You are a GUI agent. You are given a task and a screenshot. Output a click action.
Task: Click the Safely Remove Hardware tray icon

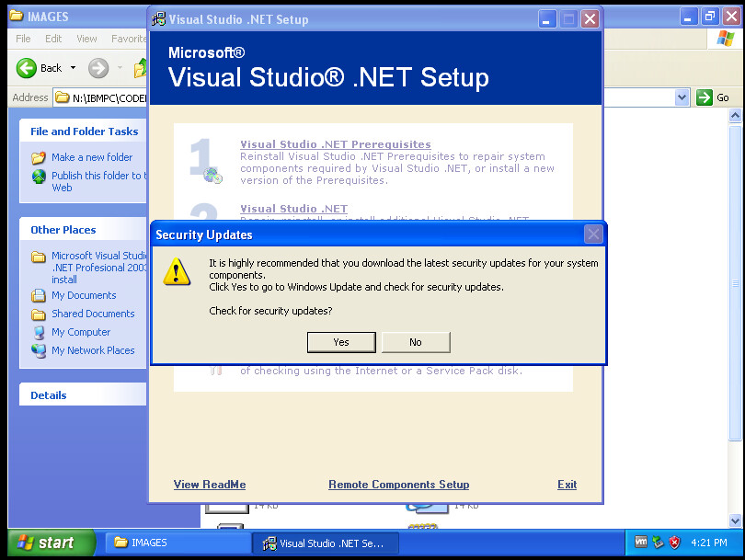(x=658, y=542)
